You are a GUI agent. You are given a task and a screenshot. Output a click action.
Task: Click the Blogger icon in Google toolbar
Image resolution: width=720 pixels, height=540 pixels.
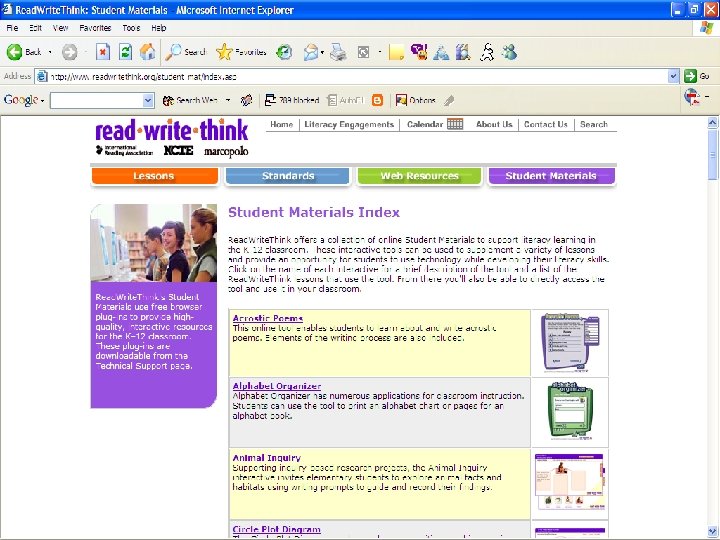coord(377,100)
